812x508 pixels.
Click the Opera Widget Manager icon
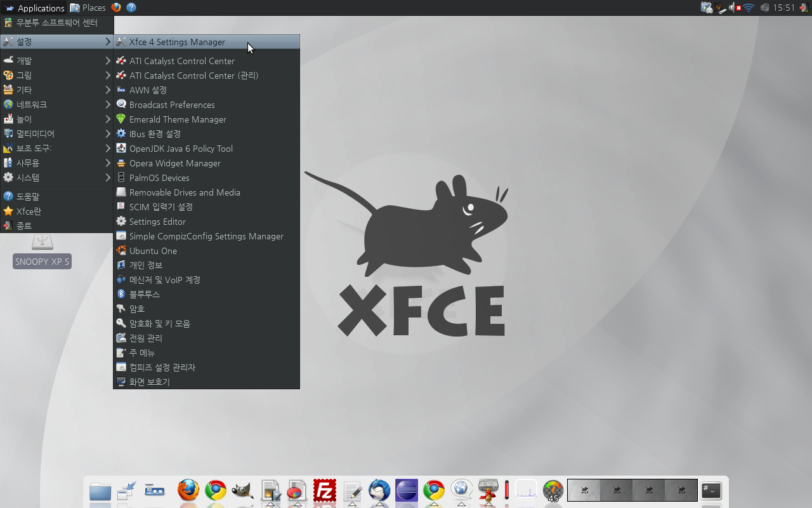pyautogui.click(x=121, y=163)
